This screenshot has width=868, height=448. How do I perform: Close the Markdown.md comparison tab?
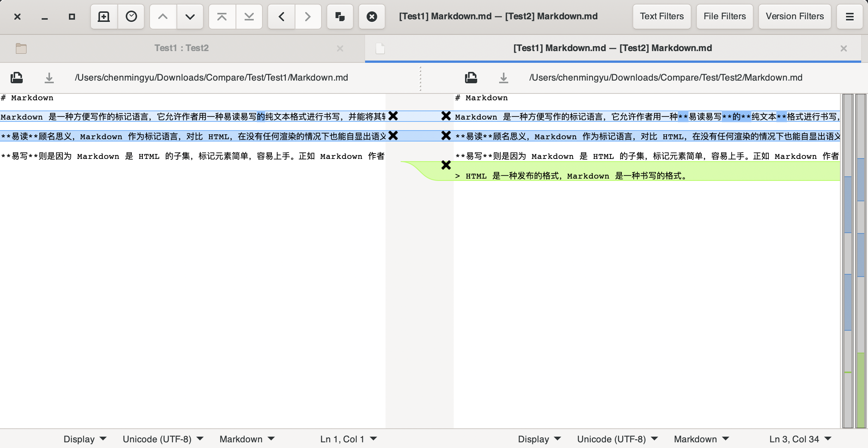coord(844,48)
